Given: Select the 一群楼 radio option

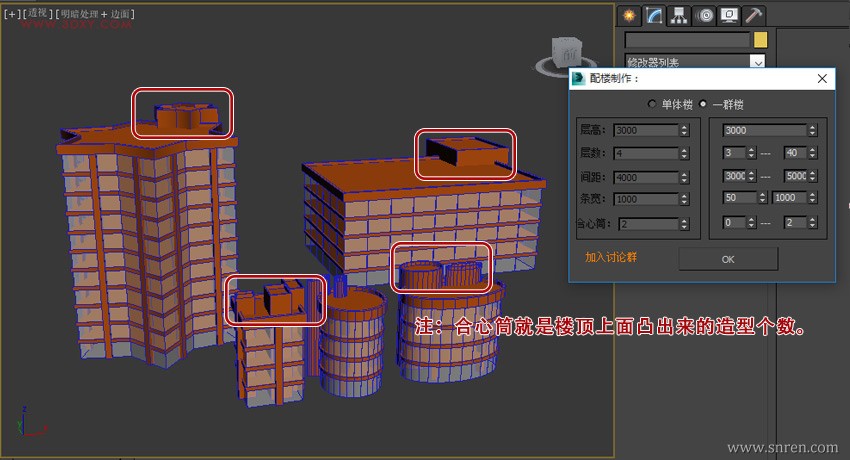Looking at the screenshot, I should point(703,104).
